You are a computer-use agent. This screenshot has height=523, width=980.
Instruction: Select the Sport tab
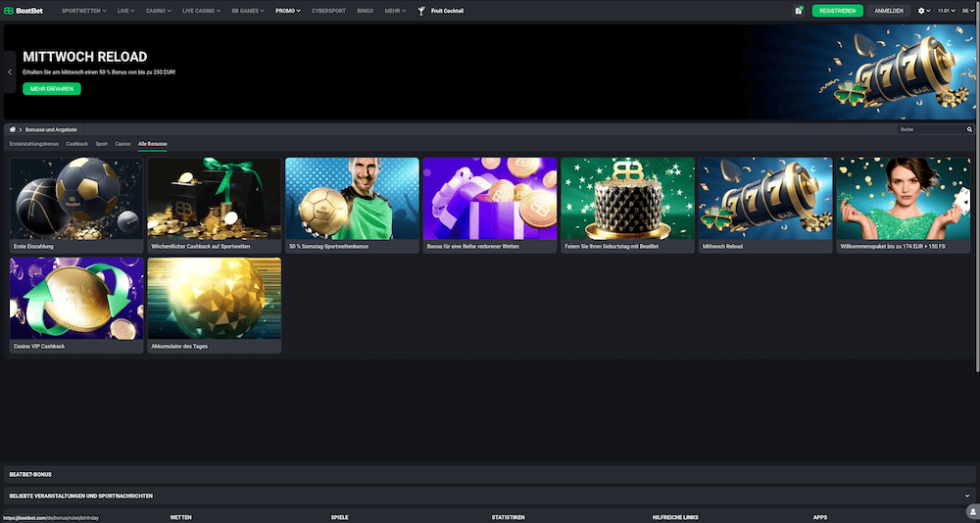coord(102,144)
